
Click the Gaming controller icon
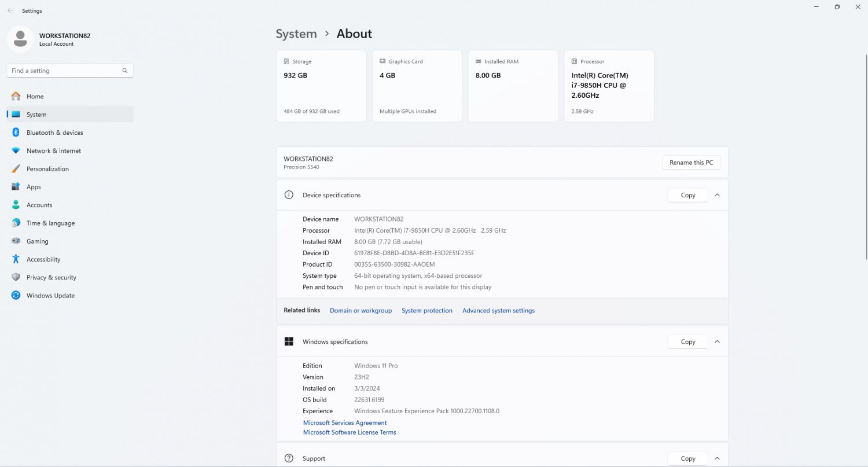16,241
